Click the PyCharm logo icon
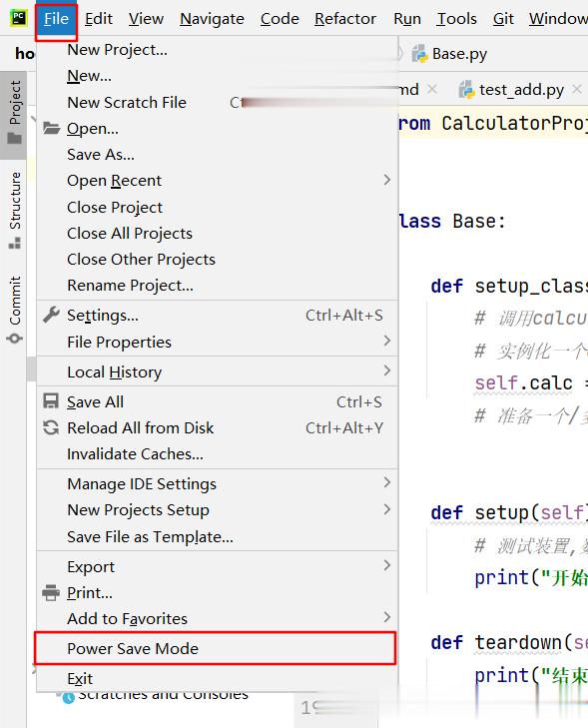The image size is (588, 728). (19, 19)
